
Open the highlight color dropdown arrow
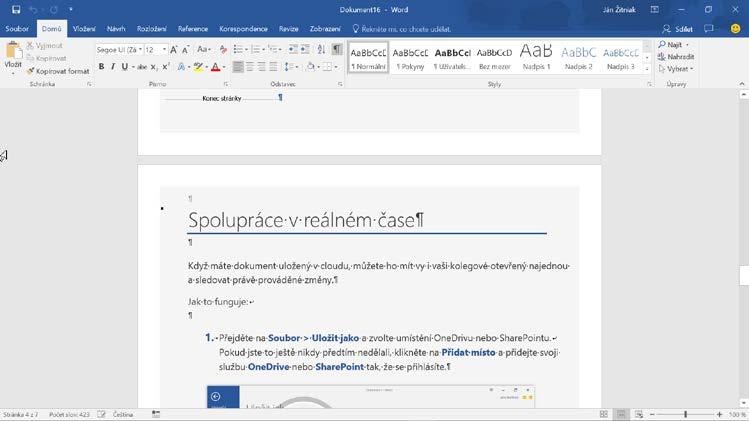206,67
